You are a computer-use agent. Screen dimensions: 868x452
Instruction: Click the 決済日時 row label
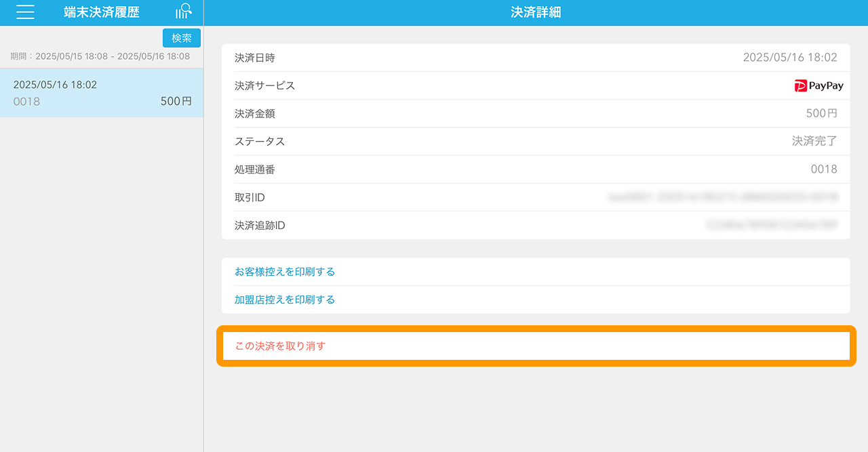(254, 58)
